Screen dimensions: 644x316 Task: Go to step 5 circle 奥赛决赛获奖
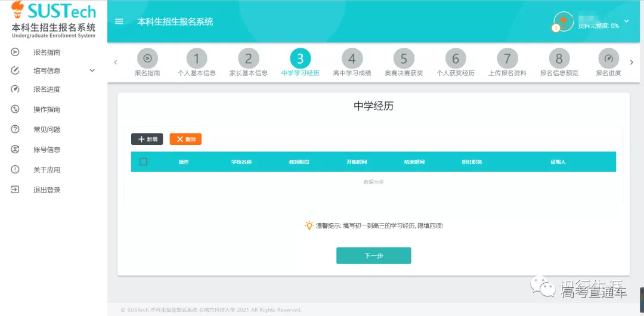click(x=404, y=59)
